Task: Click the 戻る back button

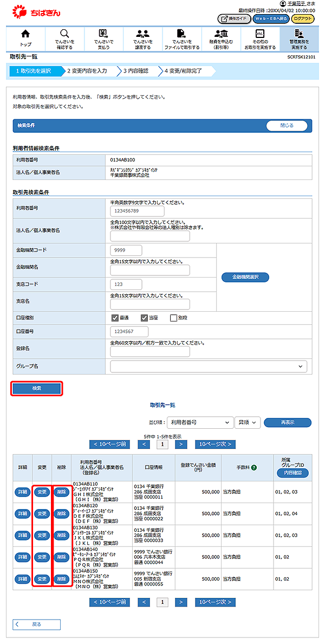Action: 36,624
